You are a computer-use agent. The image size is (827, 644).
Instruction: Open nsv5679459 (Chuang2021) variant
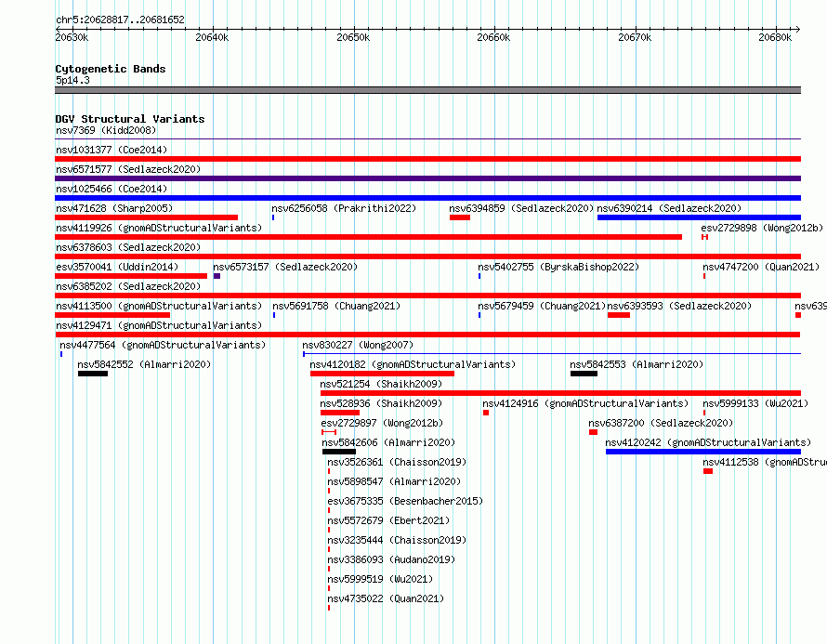[x=542, y=306]
